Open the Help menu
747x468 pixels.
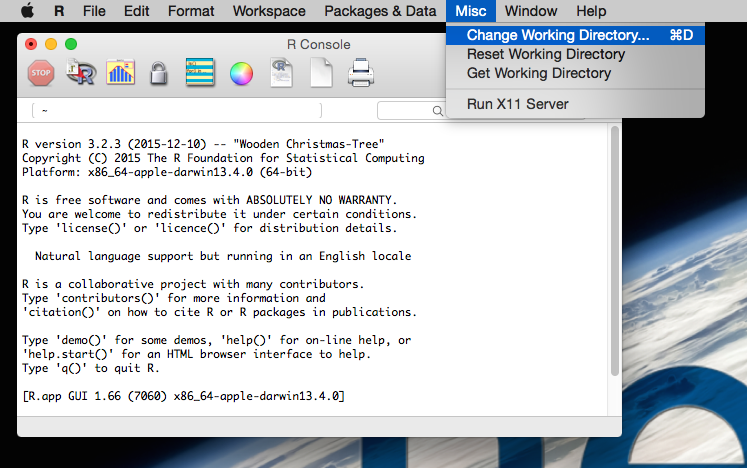point(591,10)
